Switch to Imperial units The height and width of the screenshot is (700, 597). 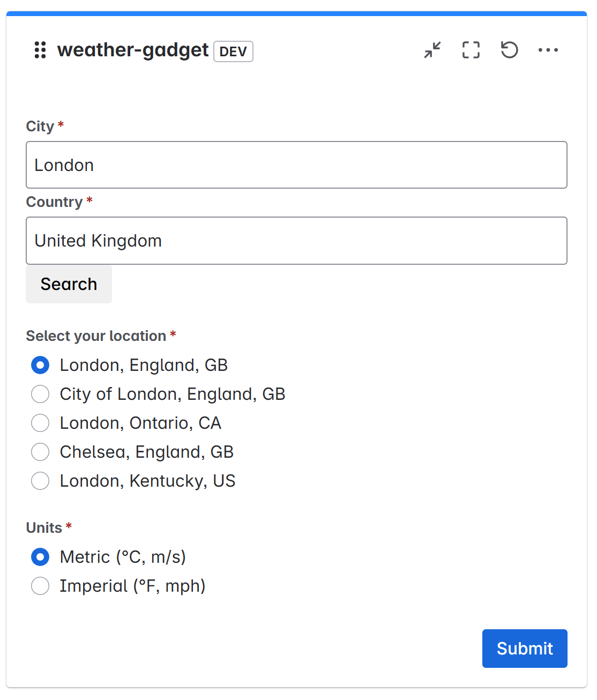click(40, 586)
